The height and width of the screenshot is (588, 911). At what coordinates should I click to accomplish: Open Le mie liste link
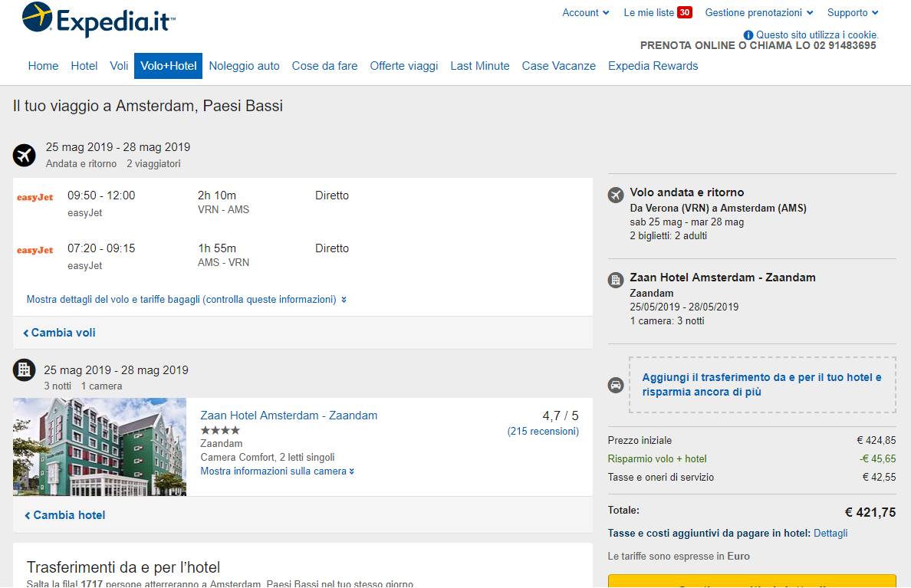(649, 13)
